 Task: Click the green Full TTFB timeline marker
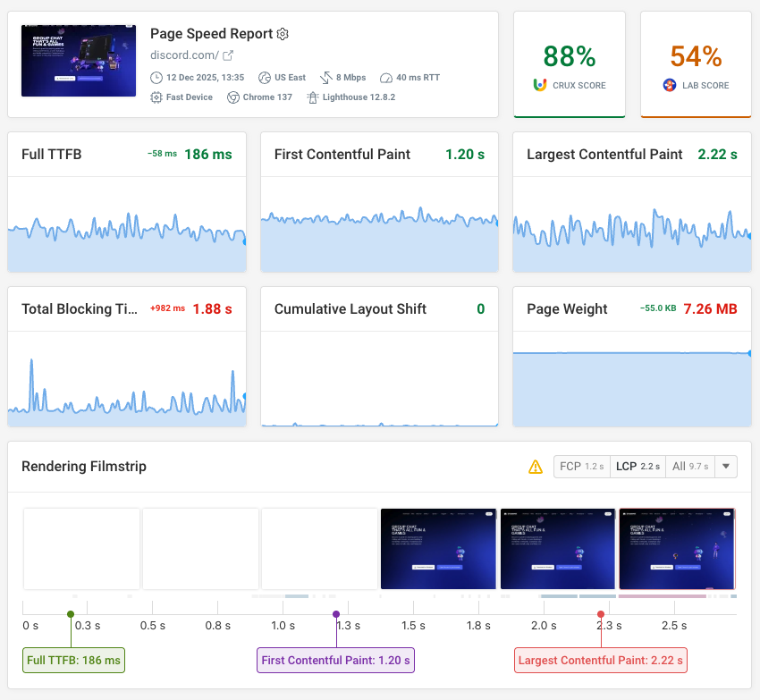point(70,613)
